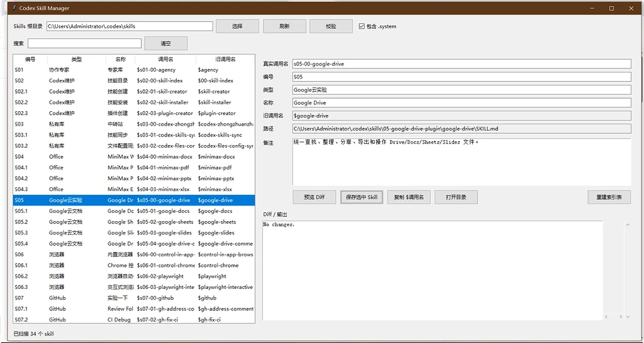644x343 pixels.
Task: Click the 编号 column header
Action: [x=30, y=59]
